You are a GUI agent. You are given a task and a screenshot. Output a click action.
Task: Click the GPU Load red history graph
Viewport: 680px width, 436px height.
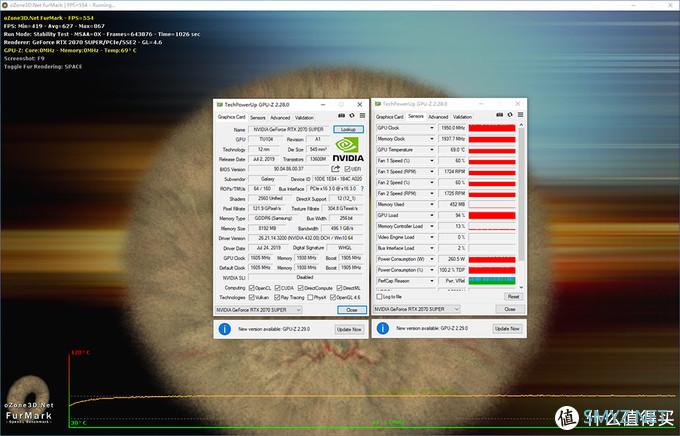point(492,215)
